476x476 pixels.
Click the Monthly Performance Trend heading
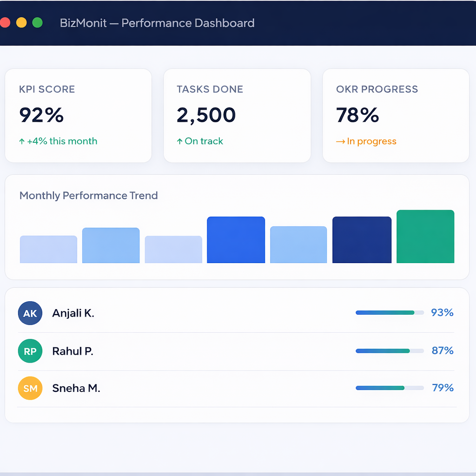[89, 196]
